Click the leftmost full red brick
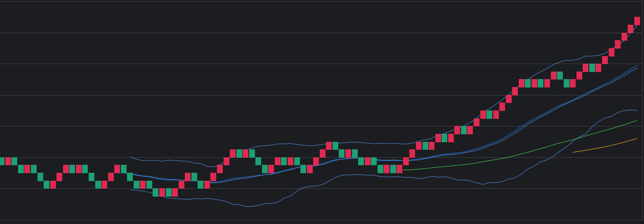The width and height of the screenshot is (644, 224). [8, 161]
